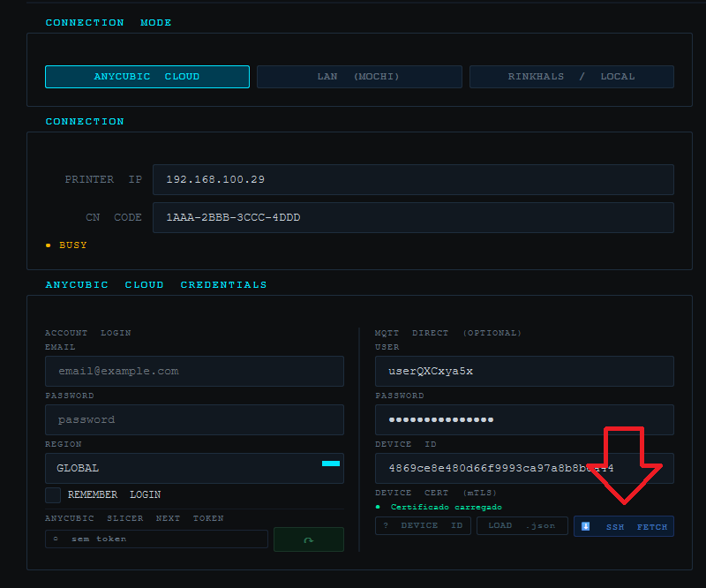706x588 pixels.
Task: Click the circle icon beside sem token
Action: click(56, 539)
